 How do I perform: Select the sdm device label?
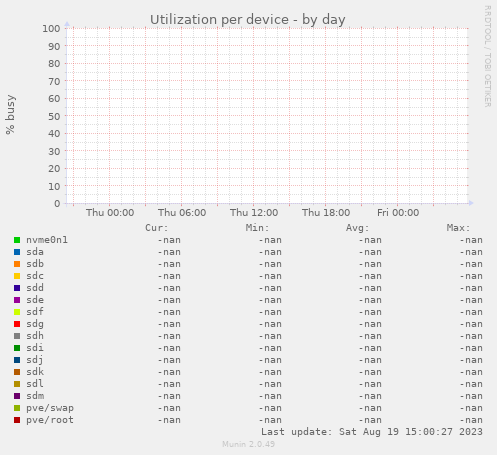(x=35, y=396)
